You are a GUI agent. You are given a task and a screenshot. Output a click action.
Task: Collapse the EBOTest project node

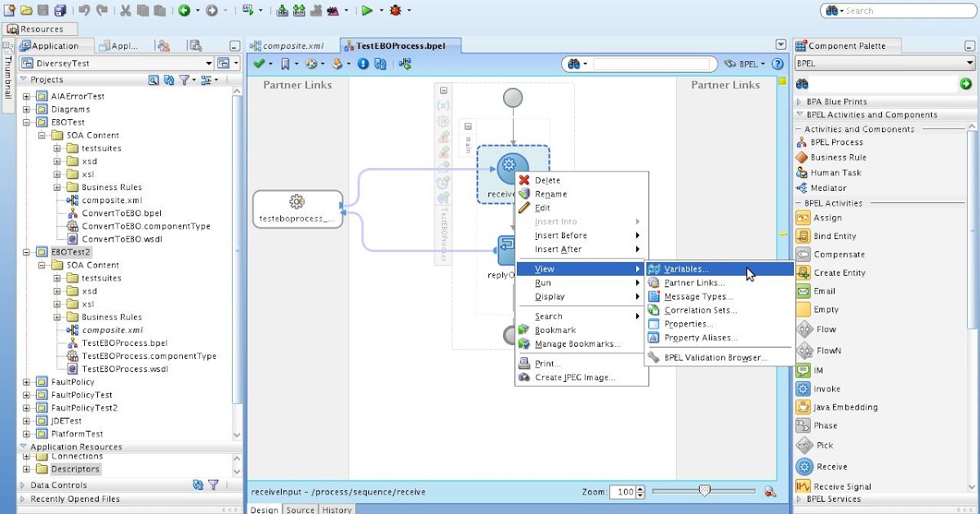(26, 122)
